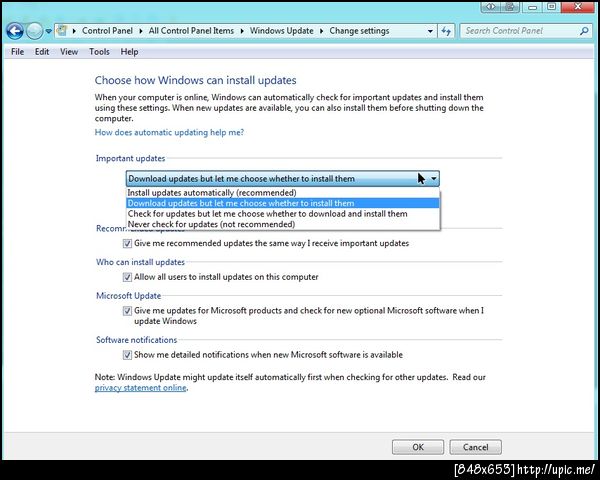Toggle Show me detailed notifications checkbox
The width and height of the screenshot is (600, 480).
coord(127,355)
